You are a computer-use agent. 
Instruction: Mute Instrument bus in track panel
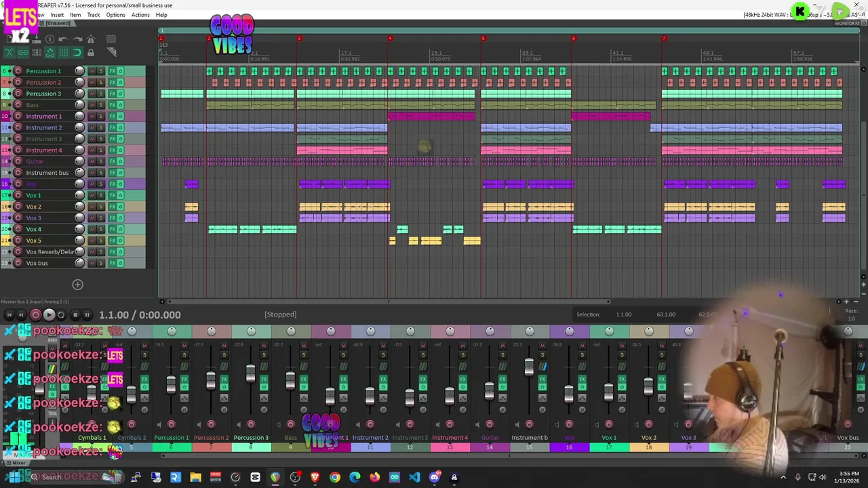[x=92, y=173]
